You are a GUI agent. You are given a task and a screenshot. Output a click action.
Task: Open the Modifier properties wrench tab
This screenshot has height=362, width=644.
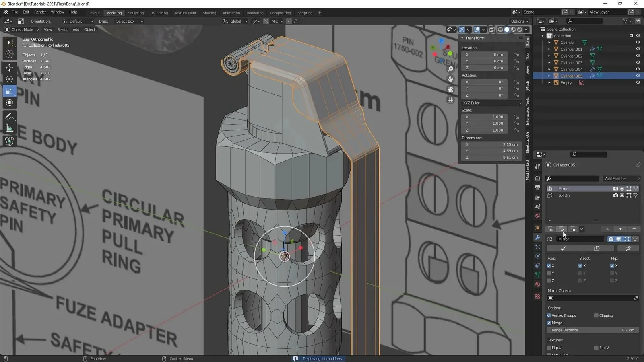click(537, 237)
